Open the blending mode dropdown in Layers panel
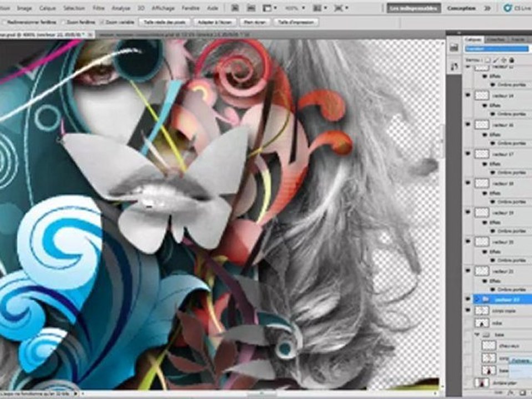The width and height of the screenshot is (532, 399). pos(497,49)
